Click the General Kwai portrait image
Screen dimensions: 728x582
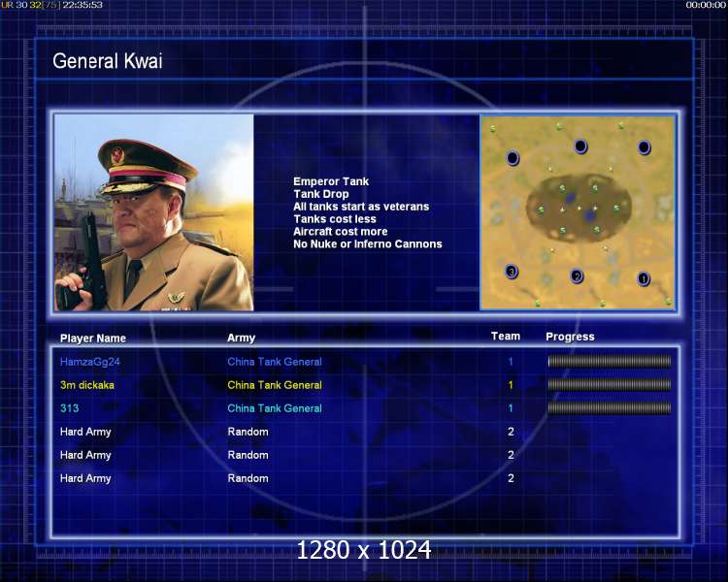pos(154,212)
